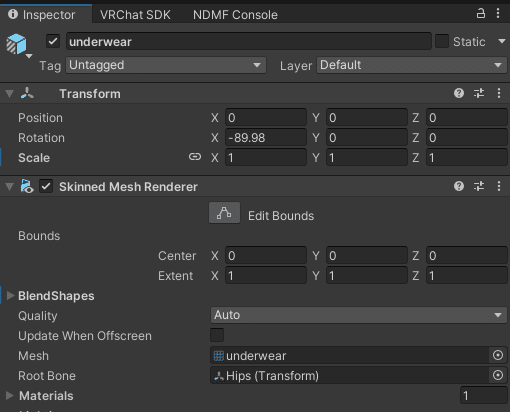This screenshot has height=412, width=510.
Task: Disable the underwear GameObject active checkbox
Action: [53, 41]
